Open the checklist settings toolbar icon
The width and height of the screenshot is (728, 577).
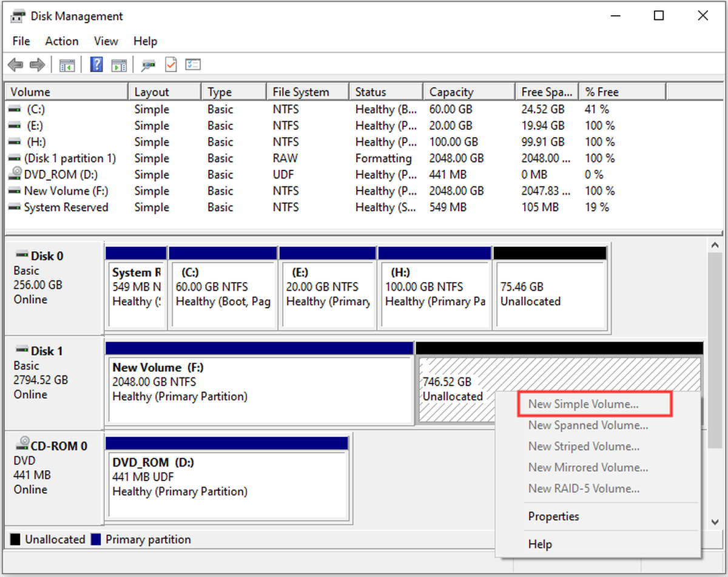click(x=193, y=65)
